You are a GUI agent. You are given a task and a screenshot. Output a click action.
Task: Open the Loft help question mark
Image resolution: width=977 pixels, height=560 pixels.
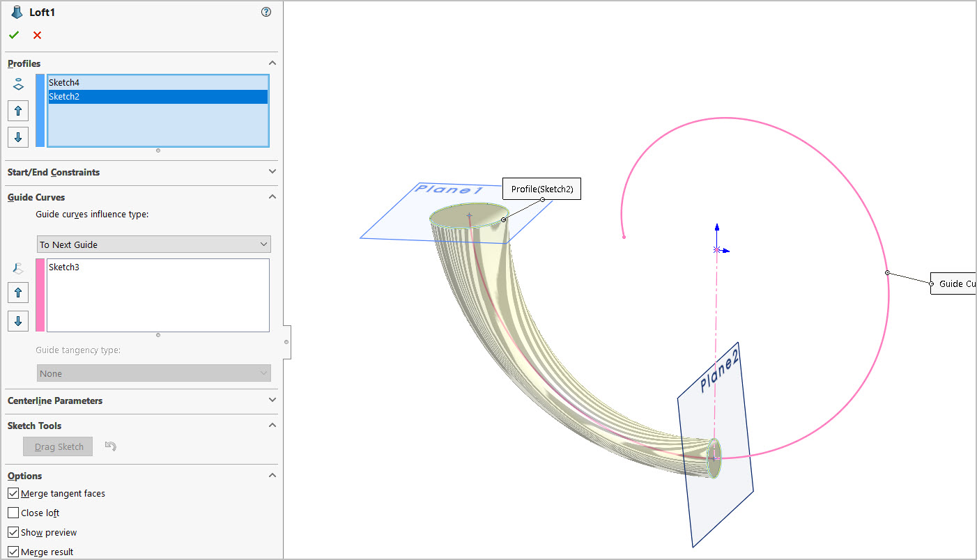266,12
